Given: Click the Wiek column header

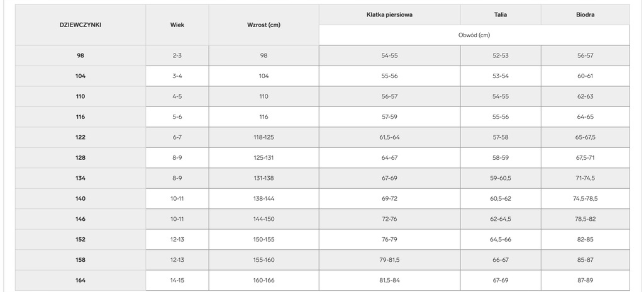Looking at the screenshot, I should coord(177,25).
